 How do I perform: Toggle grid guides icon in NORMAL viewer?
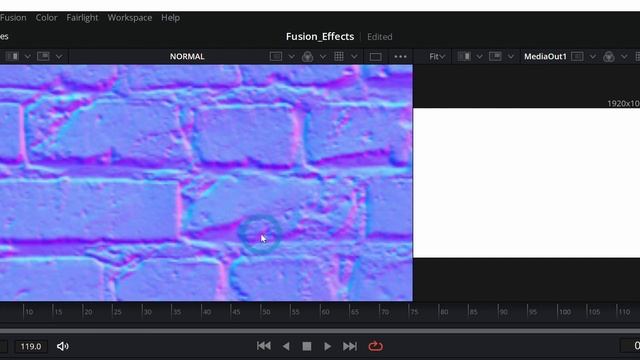(339, 56)
